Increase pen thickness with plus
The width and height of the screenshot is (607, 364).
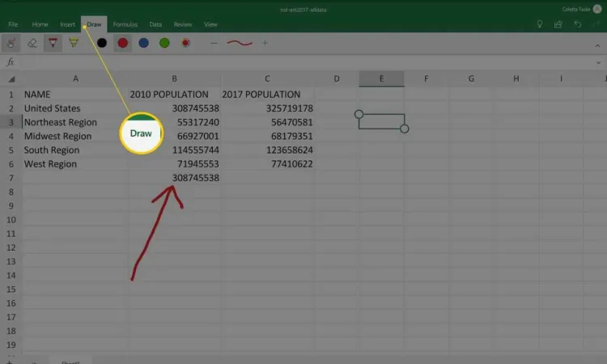pos(265,43)
